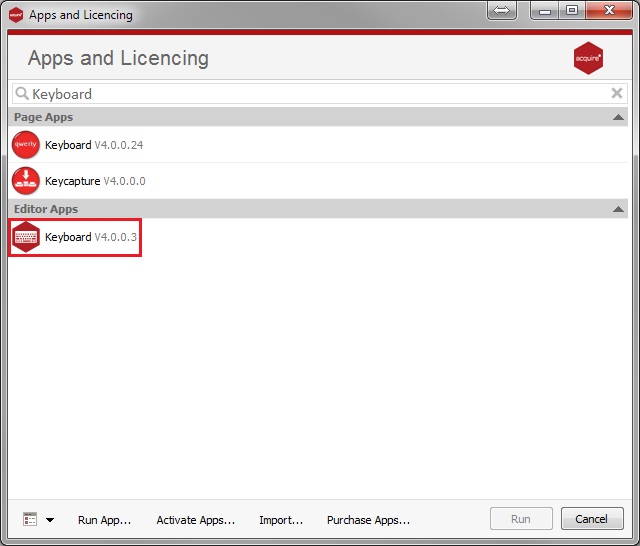Click the Editor Apps Keyboard hexagon icon
Screen dimensions: 640x546
click(x=26, y=237)
